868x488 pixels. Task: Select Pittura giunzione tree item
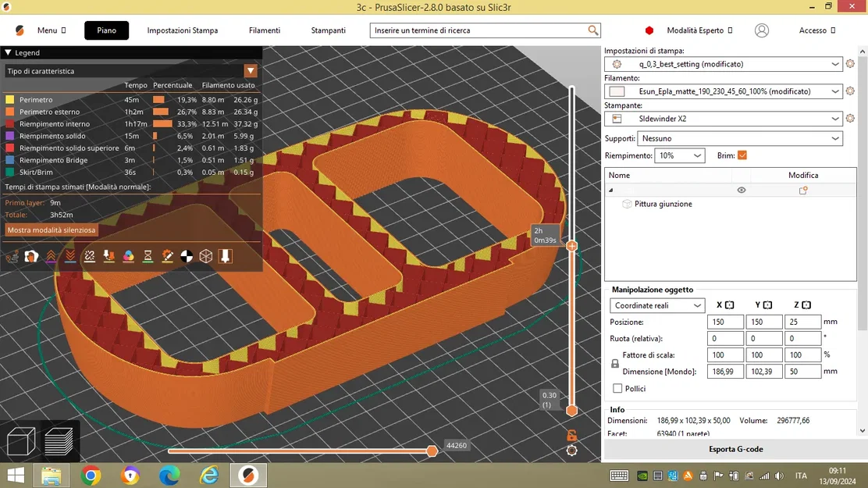(663, 204)
